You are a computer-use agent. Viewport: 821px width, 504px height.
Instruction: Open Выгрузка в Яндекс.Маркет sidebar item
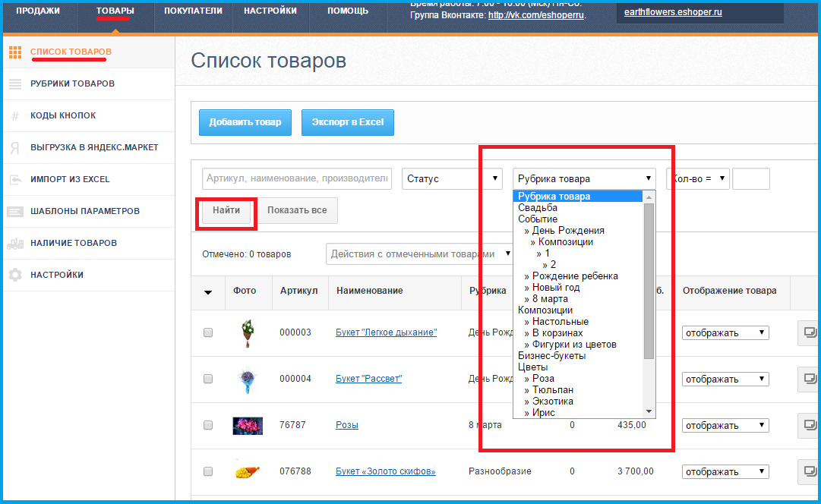coord(94,147)
